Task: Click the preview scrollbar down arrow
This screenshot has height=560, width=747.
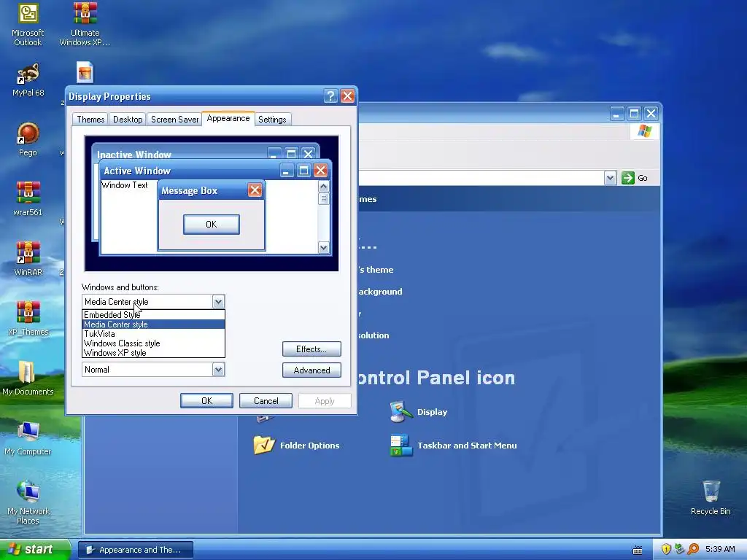Action: tap(323, 247)
